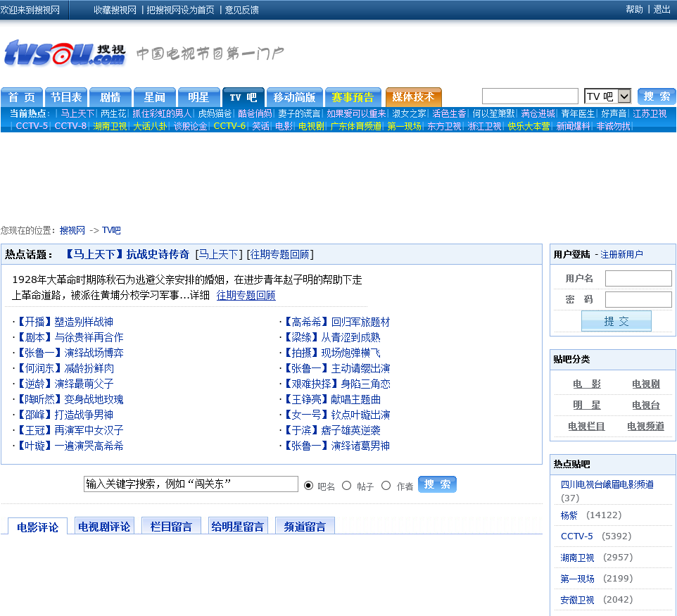Click the 用户名 input field
The image size is (677, 616).
638,279
